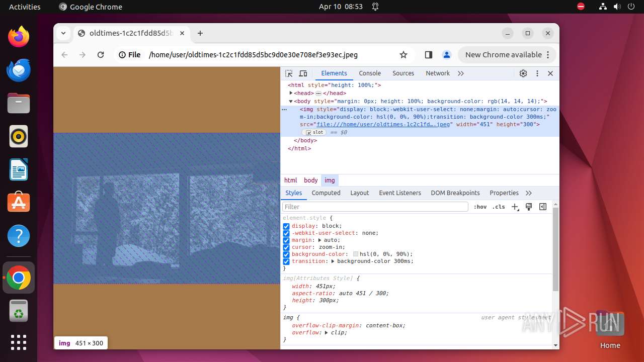644x362 pixels.
Task: Open Files manager from dock
Action: click(19, 103)
